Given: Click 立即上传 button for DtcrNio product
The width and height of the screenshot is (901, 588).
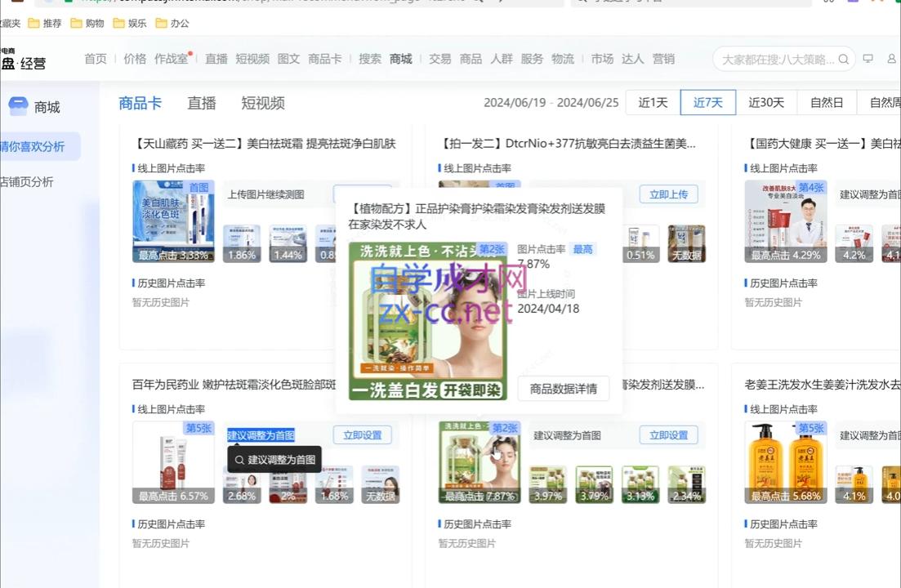Looking at the screenshot, I should click(669, 194).
